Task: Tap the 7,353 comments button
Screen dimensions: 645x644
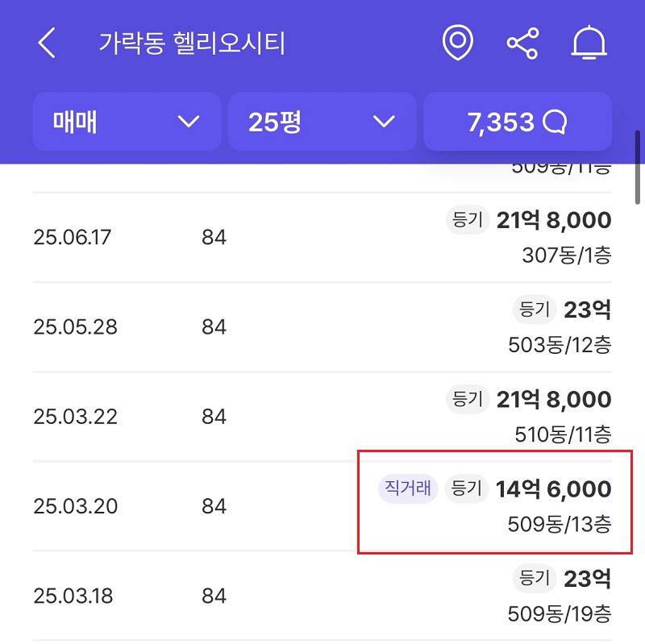Action: 517,122
